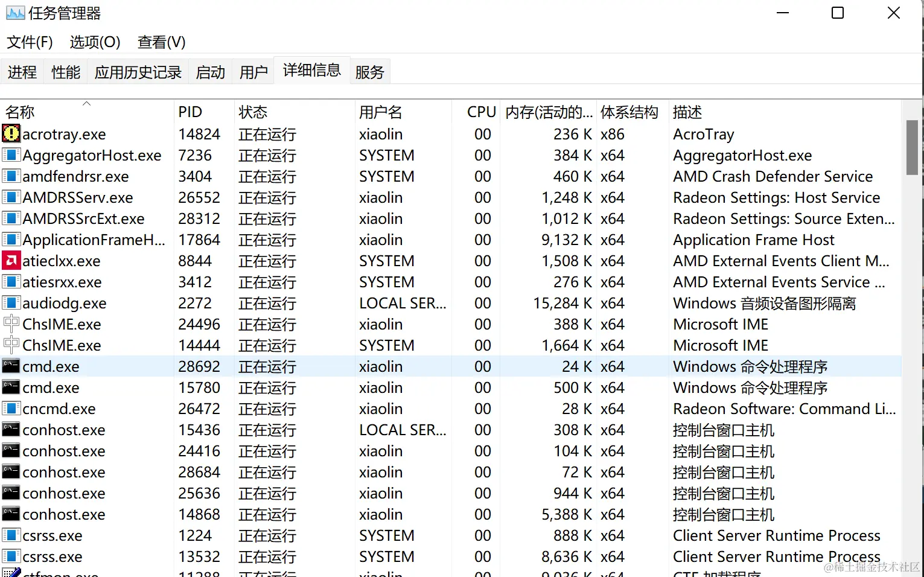Open the 文件(F) menu
The height and width of the screenshot is (577, 924).
(30, 42)
